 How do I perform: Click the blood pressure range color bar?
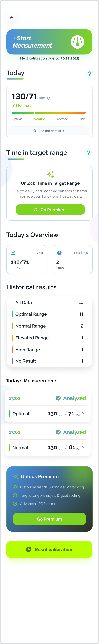pos(49,113)
